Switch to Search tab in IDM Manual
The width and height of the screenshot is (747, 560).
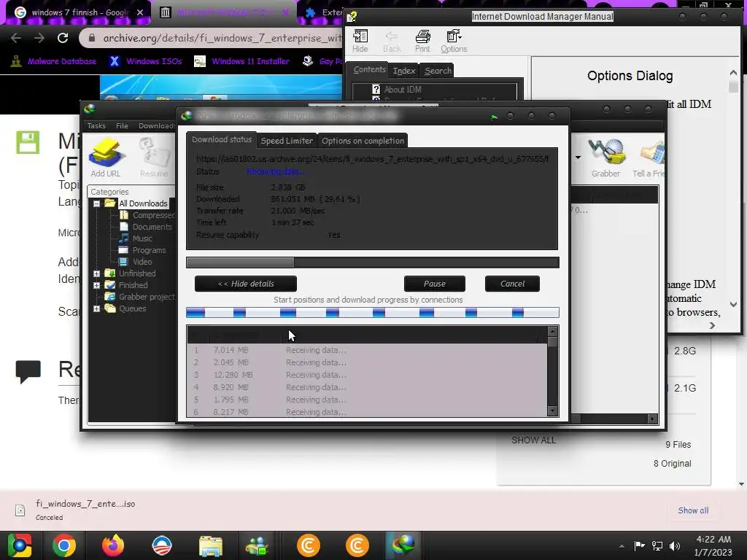[438, 71]
